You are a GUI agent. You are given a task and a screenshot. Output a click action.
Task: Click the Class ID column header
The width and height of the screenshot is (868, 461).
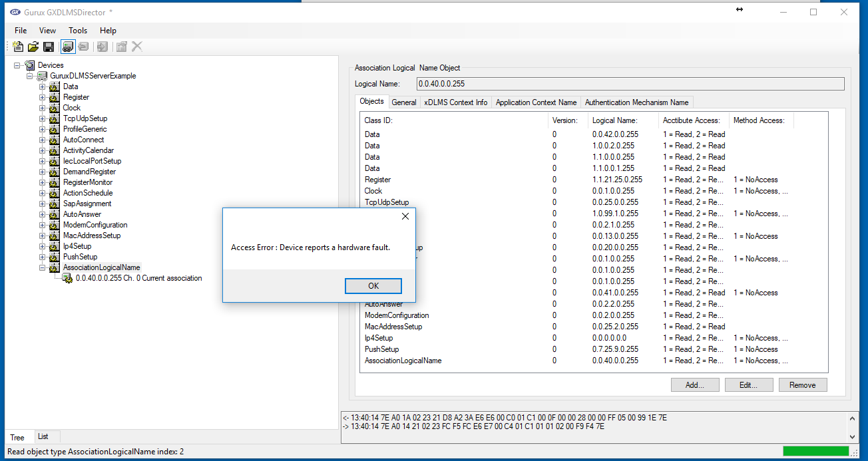click(x=455, y=120)
